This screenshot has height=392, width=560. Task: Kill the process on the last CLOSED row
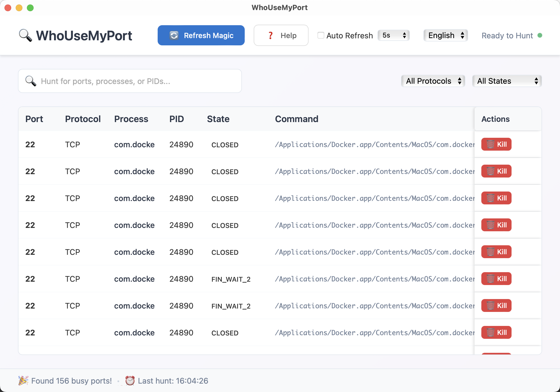[x=496, y=332]
